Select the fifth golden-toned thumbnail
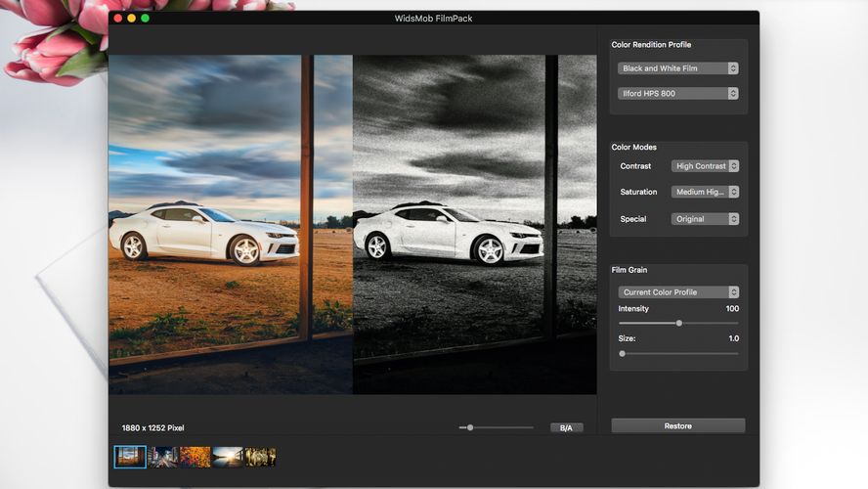 [x=260, y=457]
